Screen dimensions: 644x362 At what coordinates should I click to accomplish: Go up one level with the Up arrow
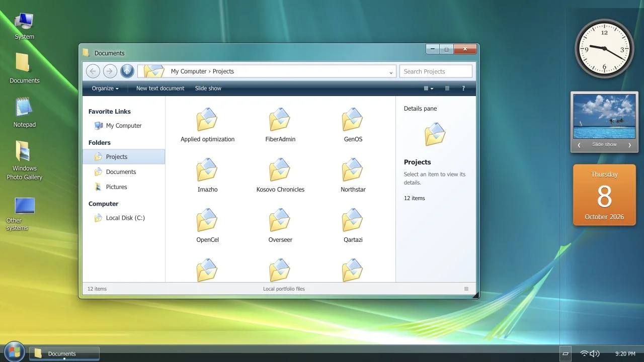127,71
